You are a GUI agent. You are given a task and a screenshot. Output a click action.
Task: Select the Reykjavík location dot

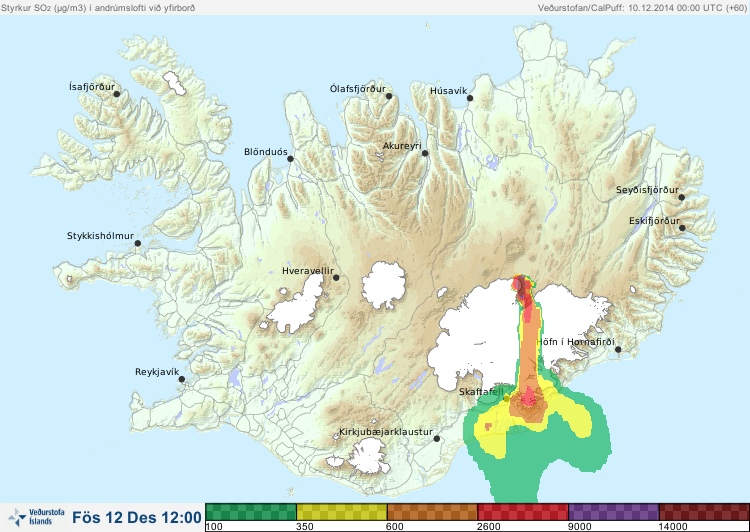click(x=182, y=379)
